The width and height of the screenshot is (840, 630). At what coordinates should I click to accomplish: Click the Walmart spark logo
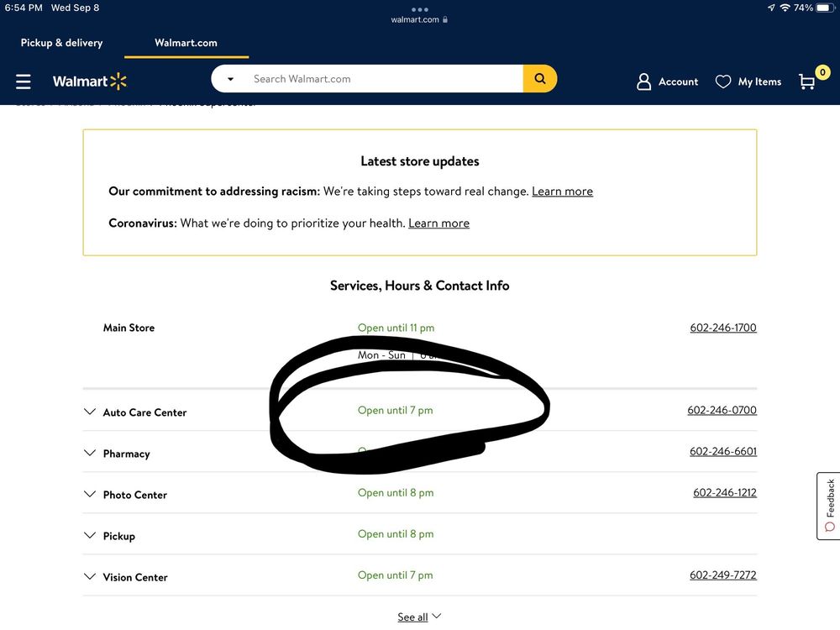click(118, 81)
